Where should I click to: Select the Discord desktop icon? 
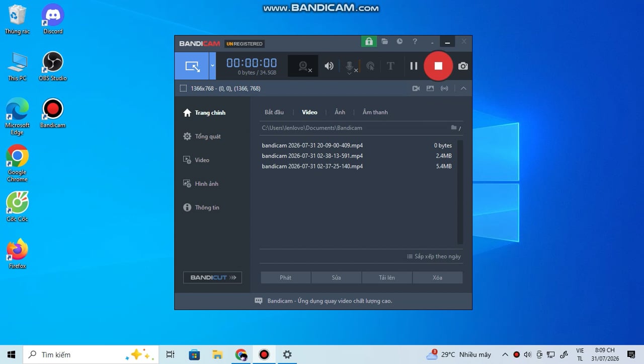tap(53, 20)
